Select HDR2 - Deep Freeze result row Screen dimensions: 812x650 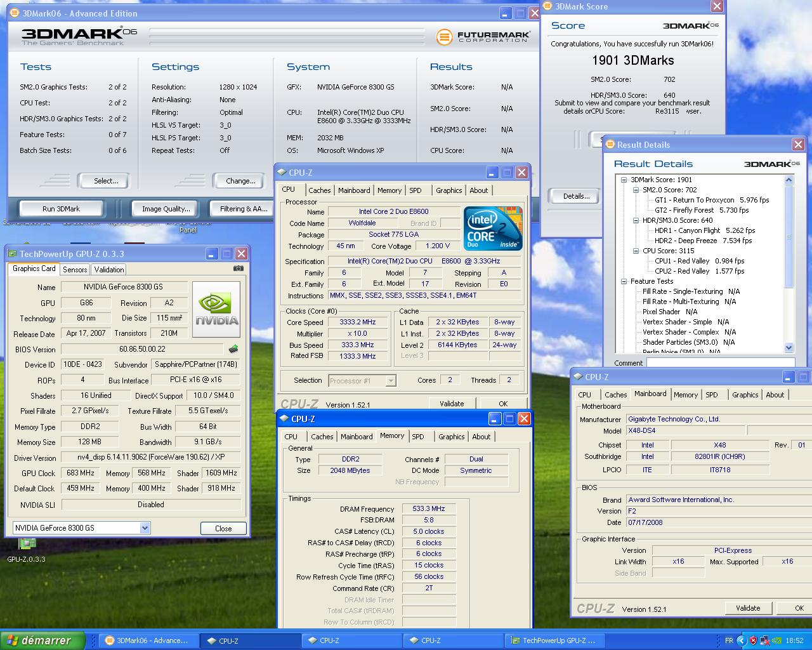click(703, 241)
